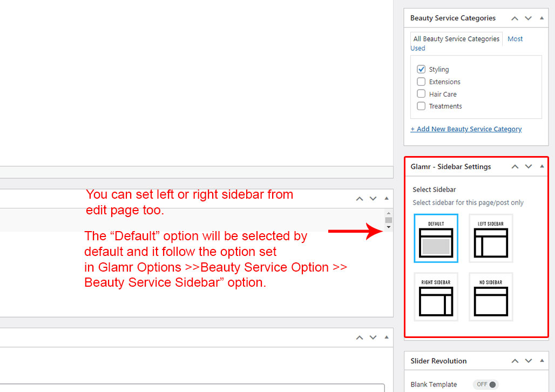555x392 pixels.
Task: Click the Styling category label
Action: point(439,70)
